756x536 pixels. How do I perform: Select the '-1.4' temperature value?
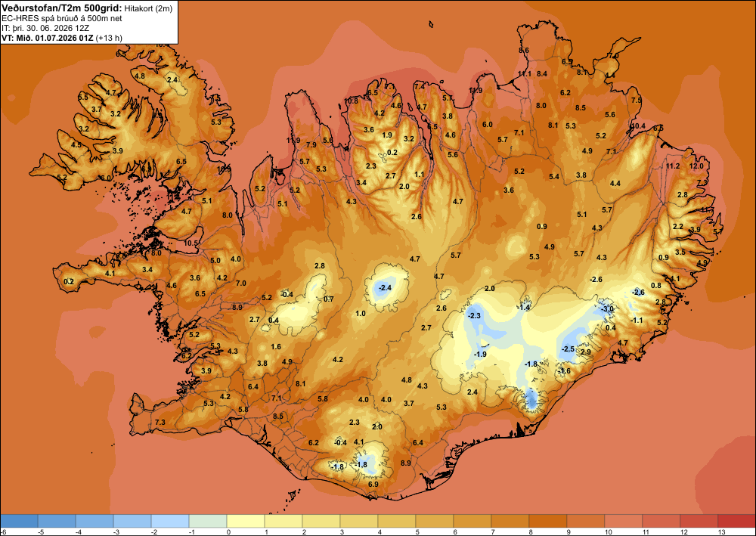tap(524, 308)
